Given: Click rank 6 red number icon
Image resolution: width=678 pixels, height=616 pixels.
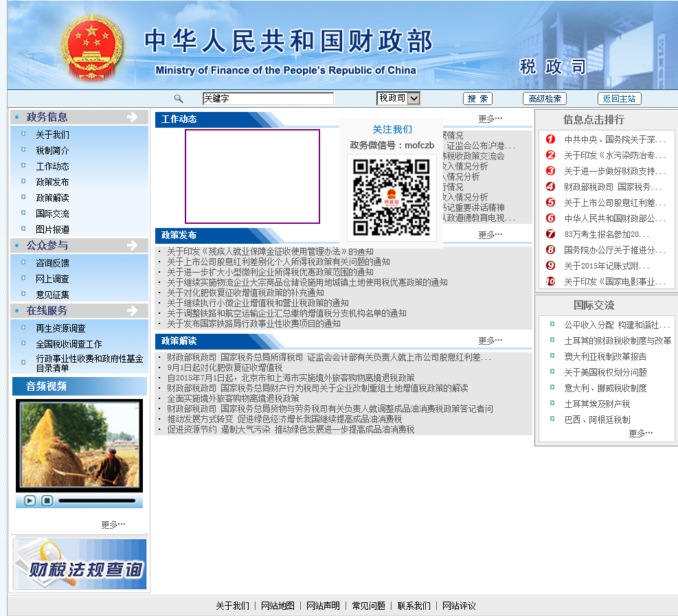Looking at the screenshot, I should [550, 218].
